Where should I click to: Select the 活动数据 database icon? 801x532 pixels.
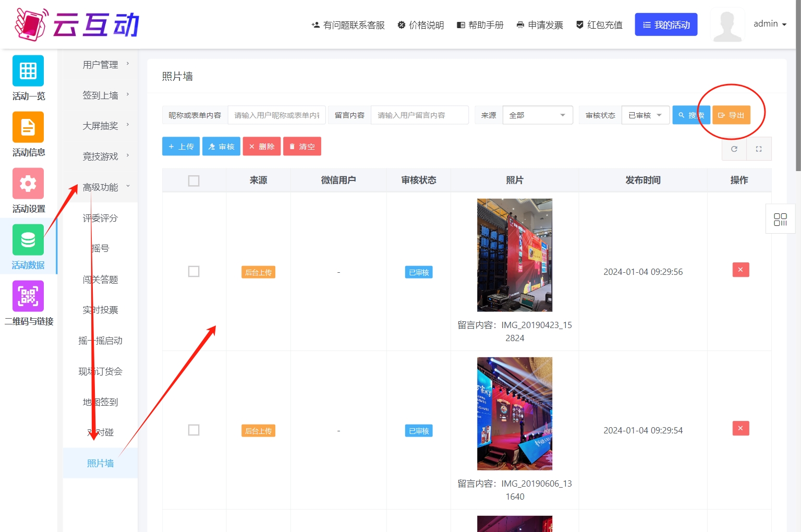click(28, 240)
